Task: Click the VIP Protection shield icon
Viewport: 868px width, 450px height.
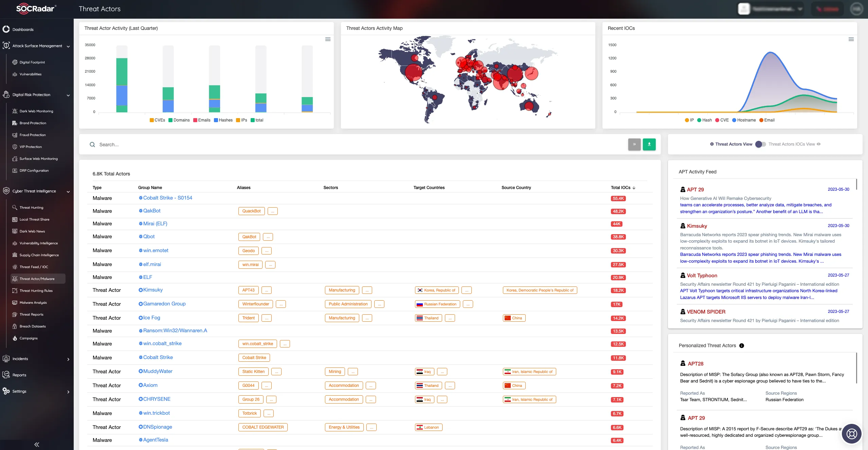Action: [15, 147]
